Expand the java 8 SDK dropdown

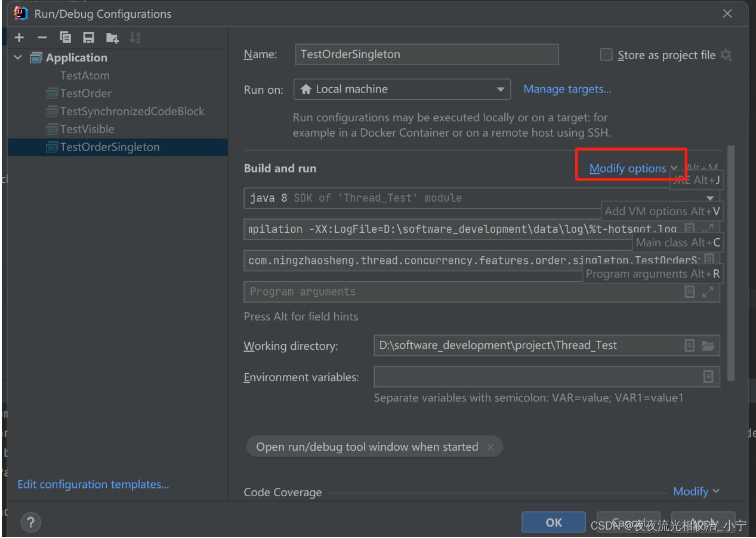click(x=709, y=198)
